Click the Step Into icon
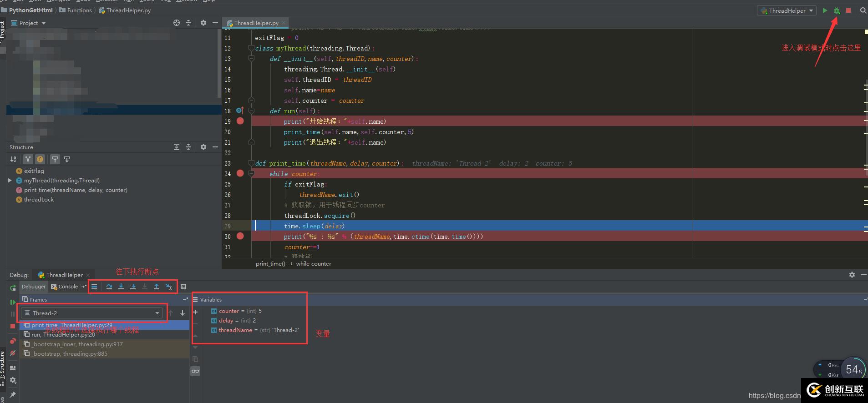The width and height of the screenshot is (868, 403). 121,287
